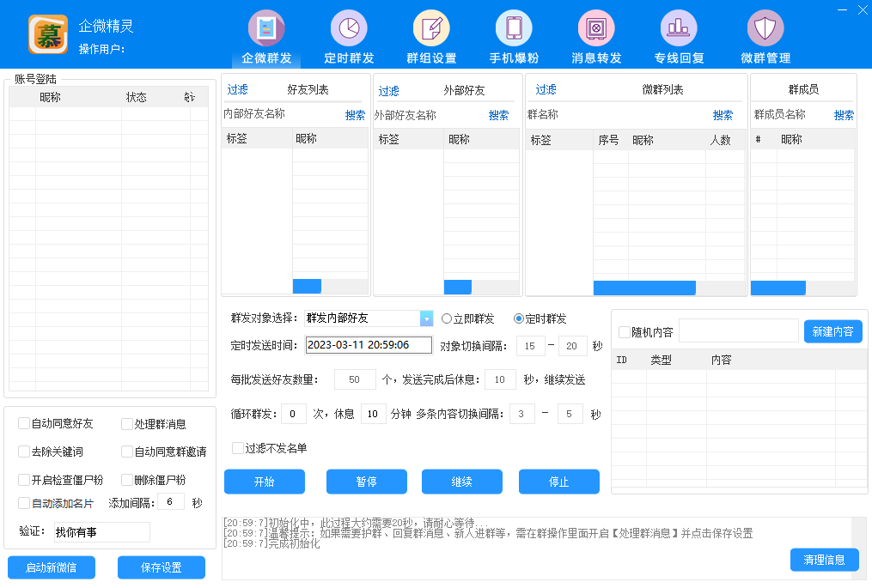872x588 pixels.
Task: Select the 定时群发 scheduled send icon
Action: (348, 26)
